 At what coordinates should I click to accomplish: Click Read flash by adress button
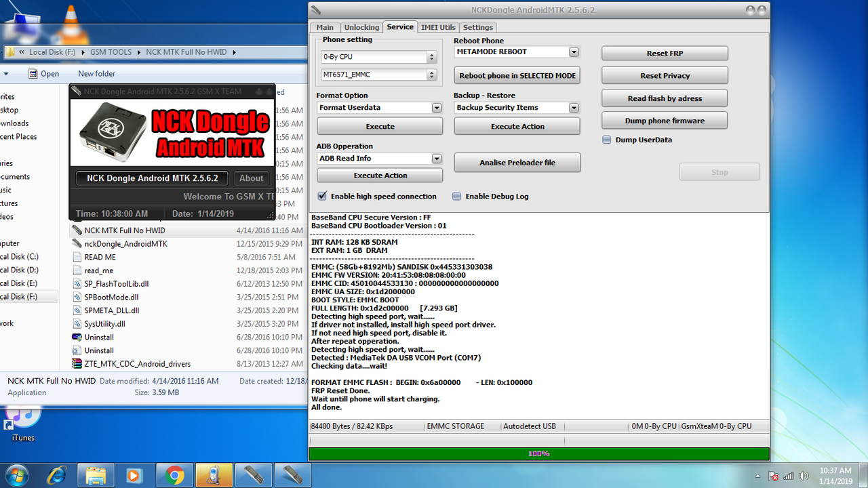coord(665,98)
